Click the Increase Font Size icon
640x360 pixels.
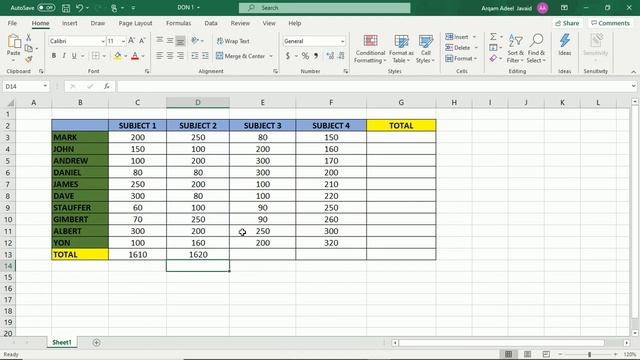131,41
